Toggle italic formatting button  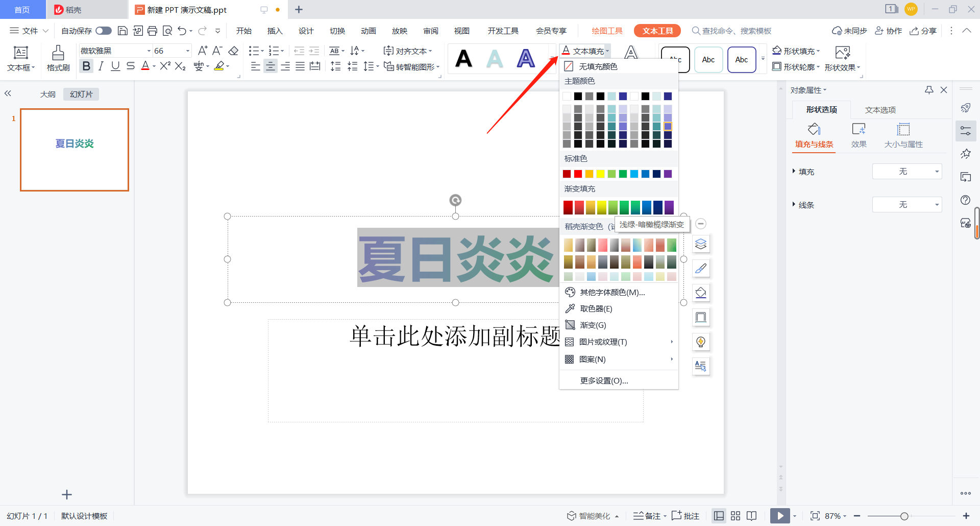pyautogui.click(x=101, y=66)
